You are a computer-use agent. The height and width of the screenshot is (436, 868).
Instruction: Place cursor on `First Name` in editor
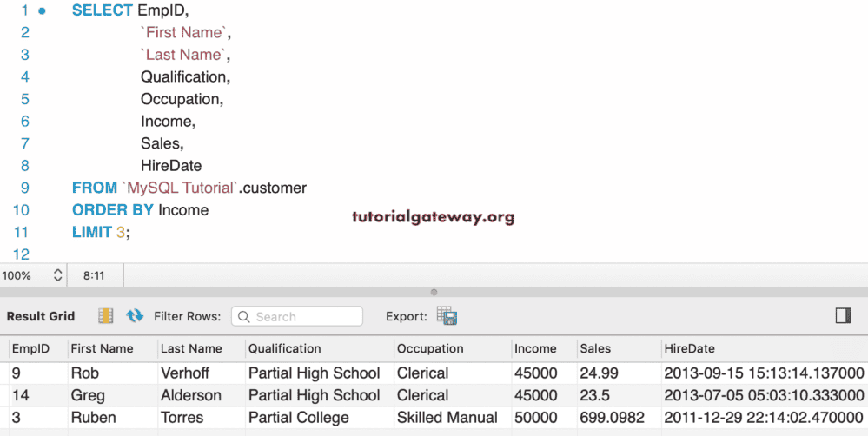tap(184, 33)
